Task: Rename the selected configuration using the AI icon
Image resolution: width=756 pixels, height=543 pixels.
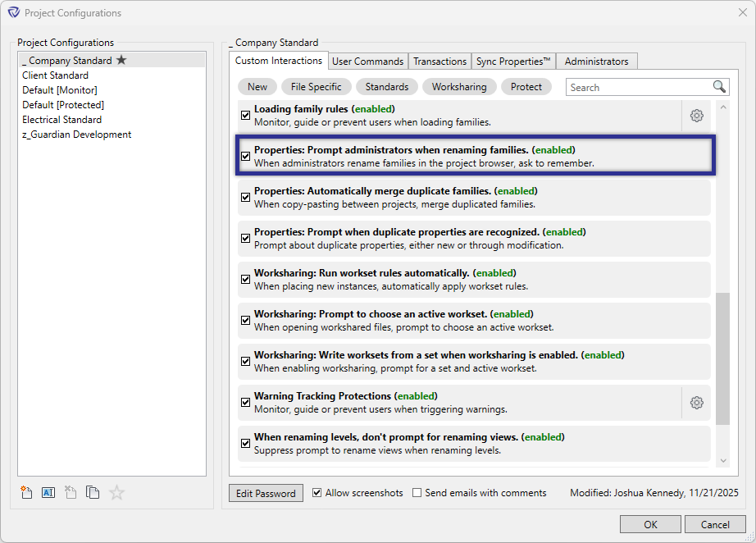Action: tap(48, 492)
